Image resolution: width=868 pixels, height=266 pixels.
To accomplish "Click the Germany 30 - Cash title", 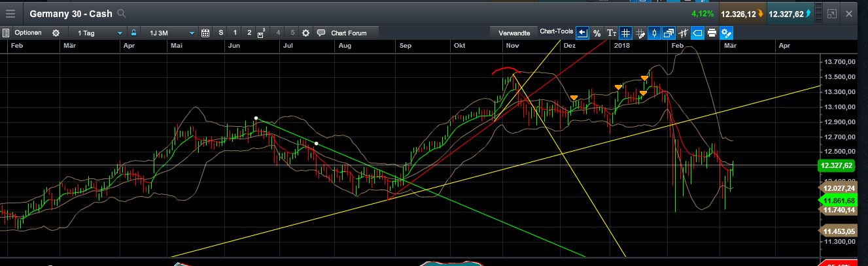I will [x=69, y=14].
